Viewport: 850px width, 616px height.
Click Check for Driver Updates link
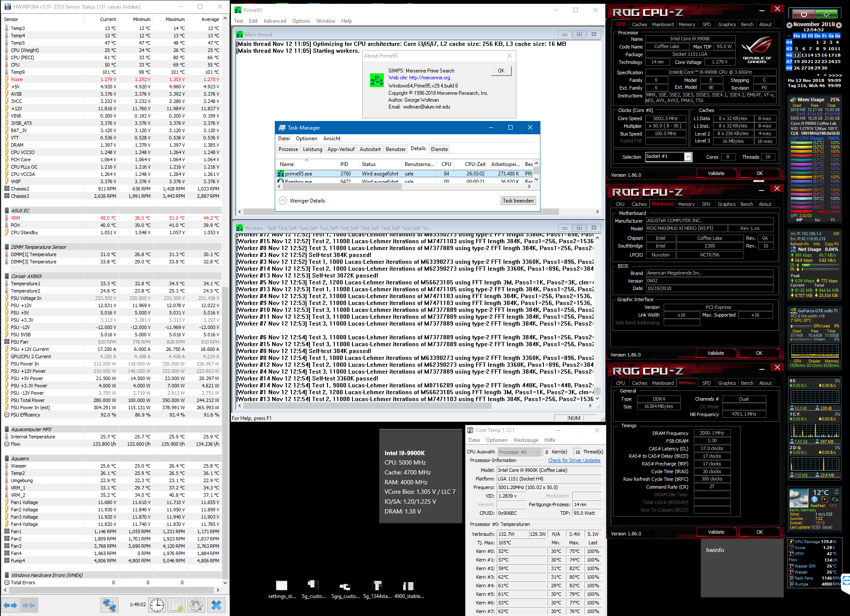574,460
